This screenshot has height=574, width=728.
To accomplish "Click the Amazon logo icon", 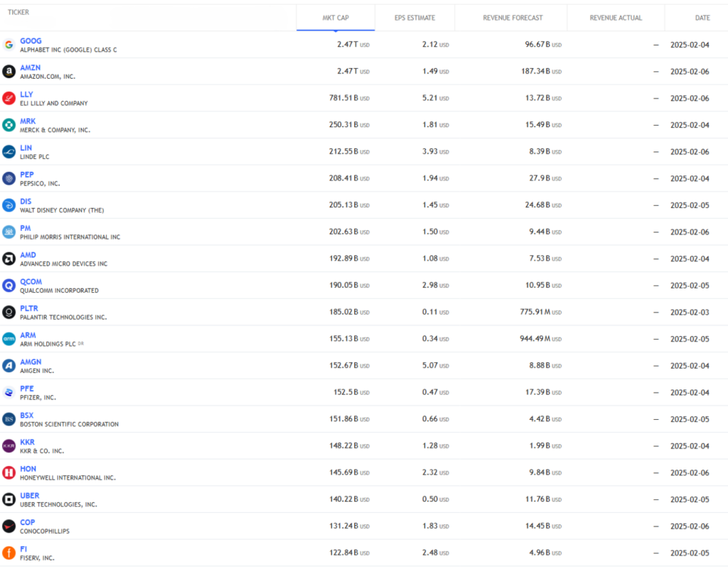I will [x=9, y=72].
